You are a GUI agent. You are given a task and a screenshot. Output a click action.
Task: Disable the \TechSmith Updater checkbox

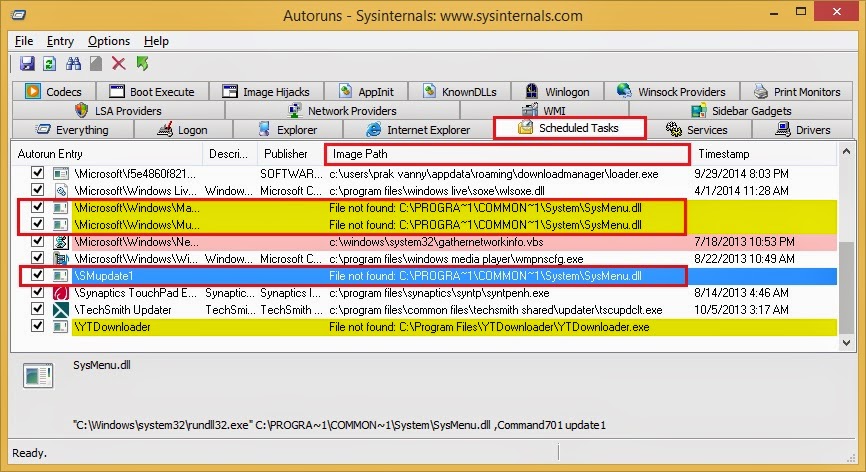[38, 309]
